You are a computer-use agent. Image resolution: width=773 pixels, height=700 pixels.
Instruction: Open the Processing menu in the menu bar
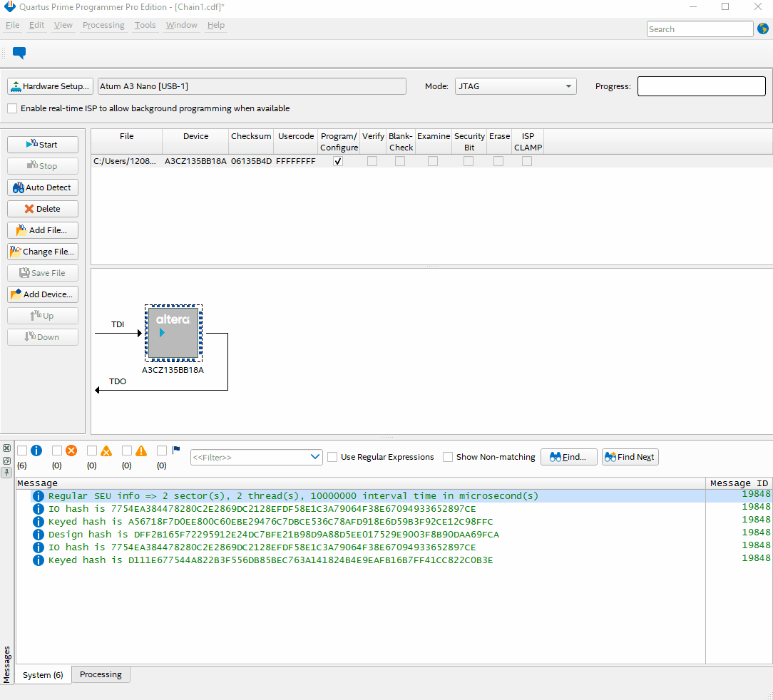pyautogui.click(x=103, y=25)
